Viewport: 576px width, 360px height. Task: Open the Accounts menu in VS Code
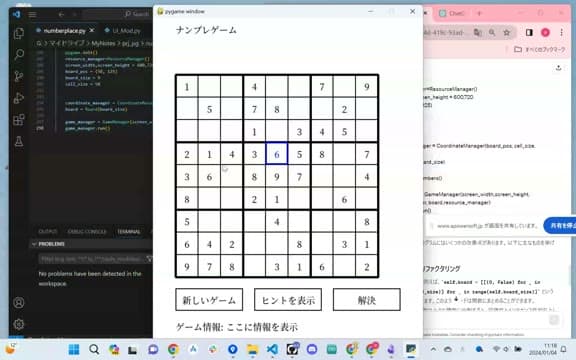[19, 302]
